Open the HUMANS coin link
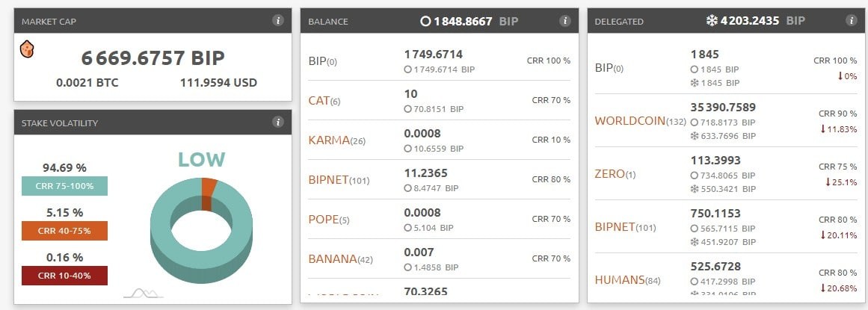The image size is (868, 310). pos(620,280)
